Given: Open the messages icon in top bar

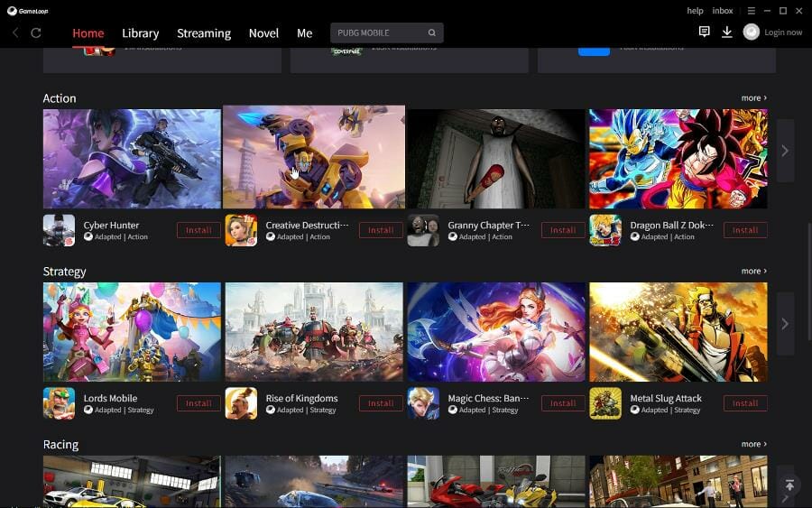Looking at the screenshot, I should [705, 32].
